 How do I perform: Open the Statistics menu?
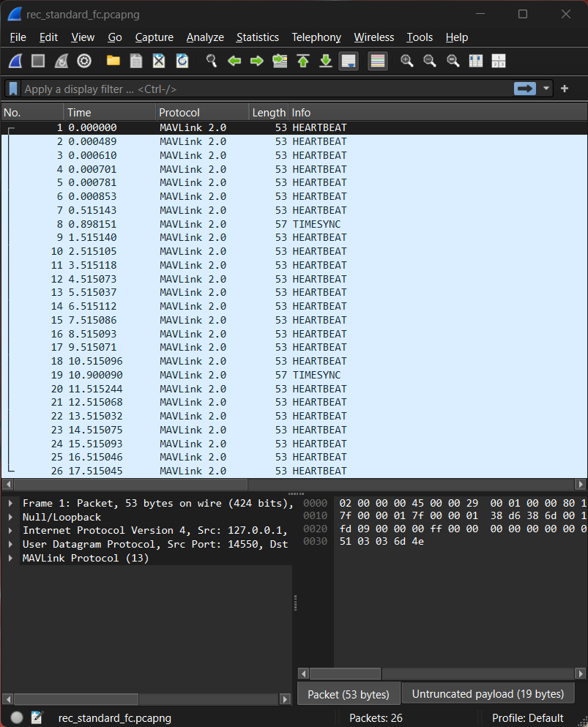click(257, 37)
